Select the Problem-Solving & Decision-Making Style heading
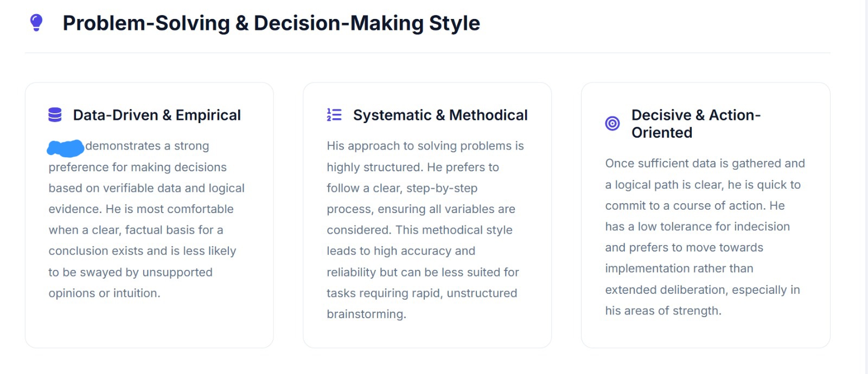Screen dimensions: 868x374 click(x=271, y=23)
